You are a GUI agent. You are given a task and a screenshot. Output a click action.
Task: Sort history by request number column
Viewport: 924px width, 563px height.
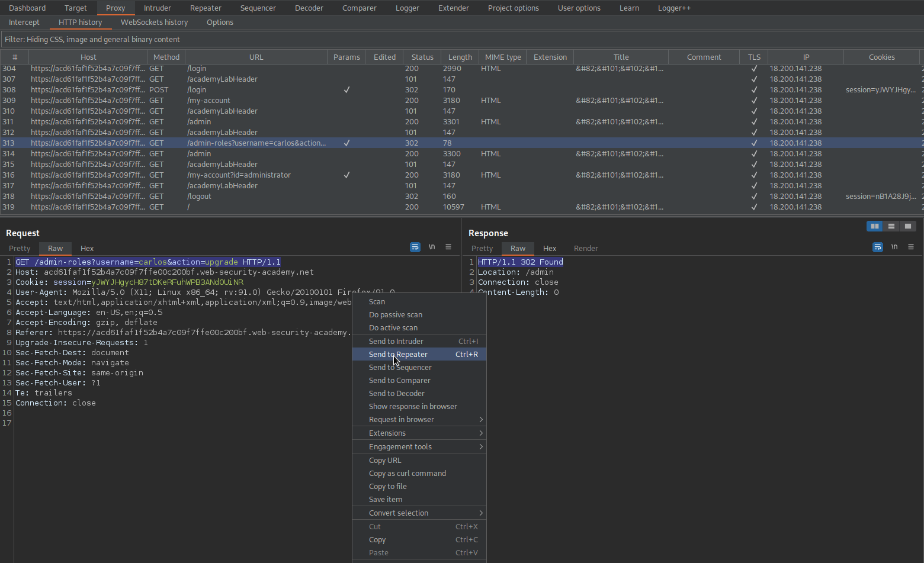(15, 57)
